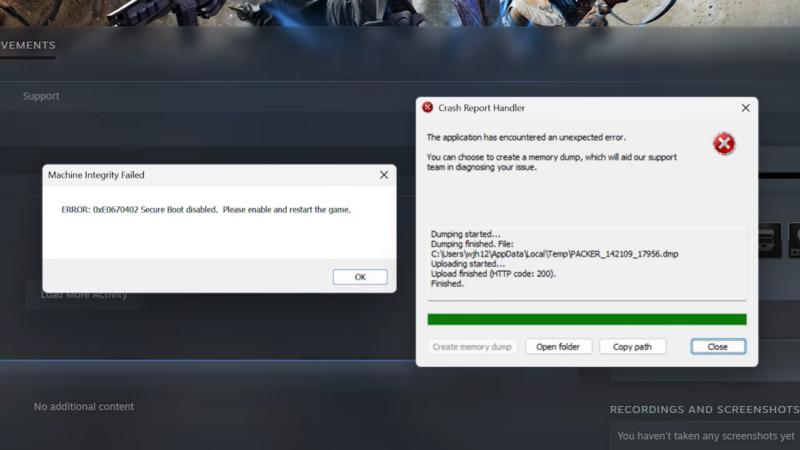Viewport: 800px width, 450px height.
Task: Click the Machine Integrity Failed title text
Action: click(x=96, y=175)
